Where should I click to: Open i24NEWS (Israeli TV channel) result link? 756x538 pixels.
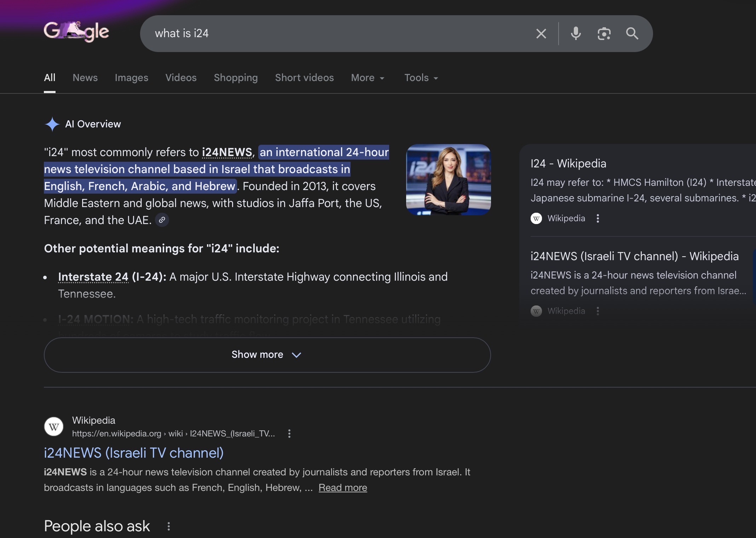pos(134,453)
